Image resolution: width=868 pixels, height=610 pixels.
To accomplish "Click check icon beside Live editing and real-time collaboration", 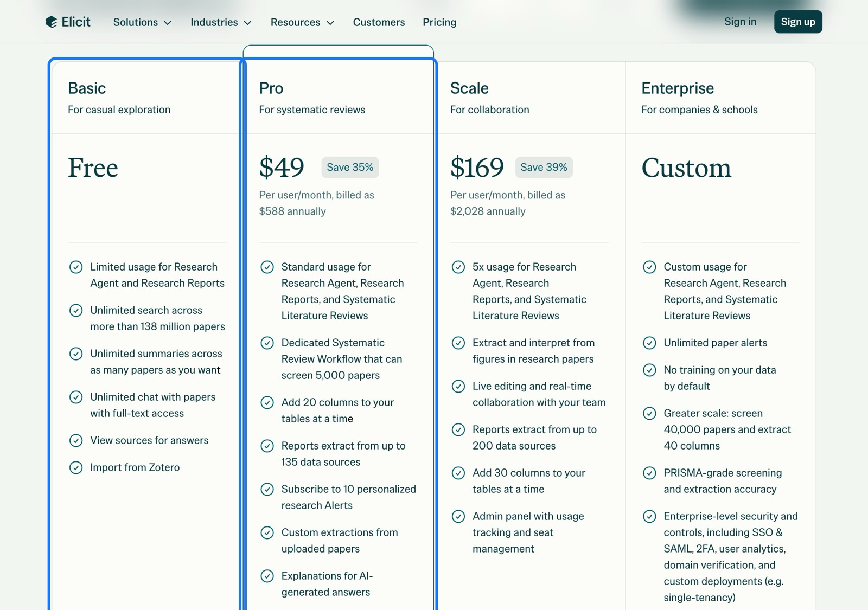I will (458, 386).
